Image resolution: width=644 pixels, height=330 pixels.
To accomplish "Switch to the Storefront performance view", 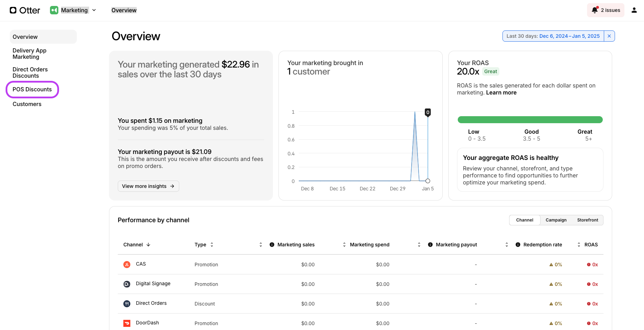I will coord(587,220).
